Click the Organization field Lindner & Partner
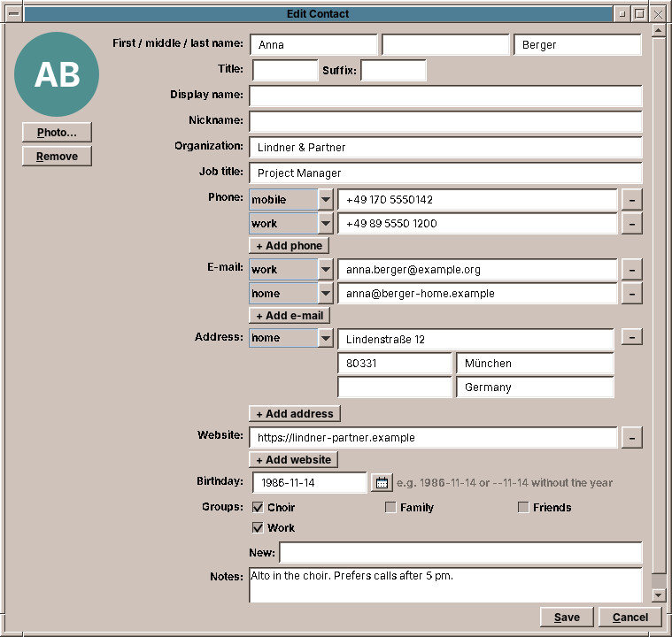Viewport: 672px width, 637px height. [445, 148]
